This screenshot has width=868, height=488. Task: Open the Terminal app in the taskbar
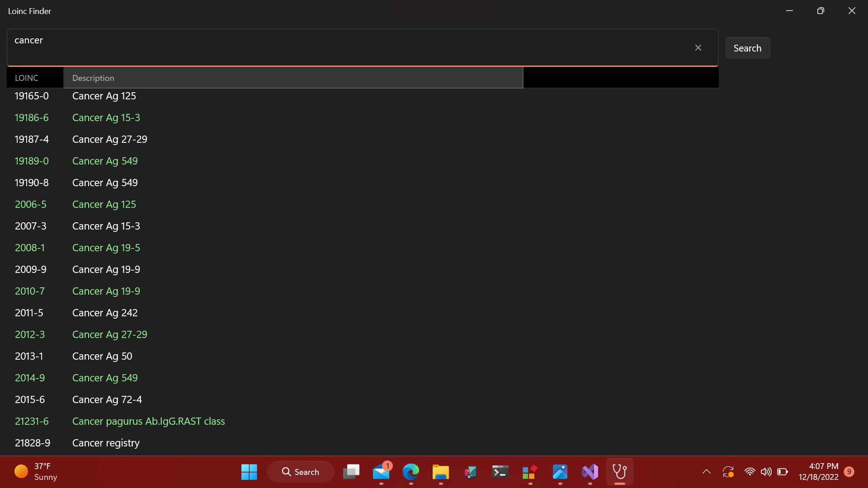pyautogui.click(x=500, y=472)
